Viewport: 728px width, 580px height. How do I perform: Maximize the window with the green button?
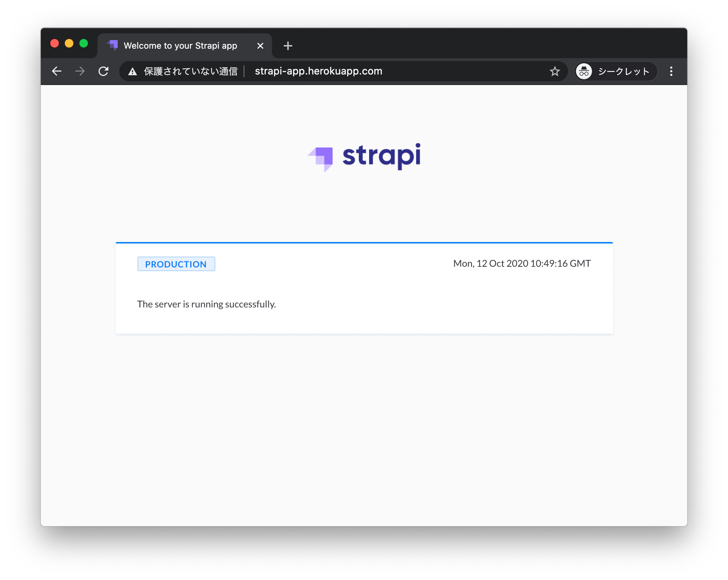84,44
